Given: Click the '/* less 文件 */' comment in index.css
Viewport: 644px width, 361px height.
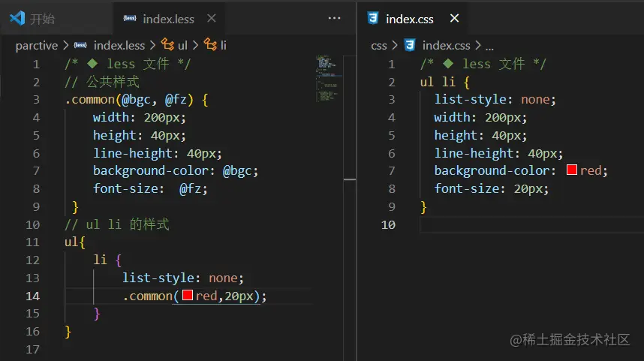Looking at the screenshot, I should [483, 64].
